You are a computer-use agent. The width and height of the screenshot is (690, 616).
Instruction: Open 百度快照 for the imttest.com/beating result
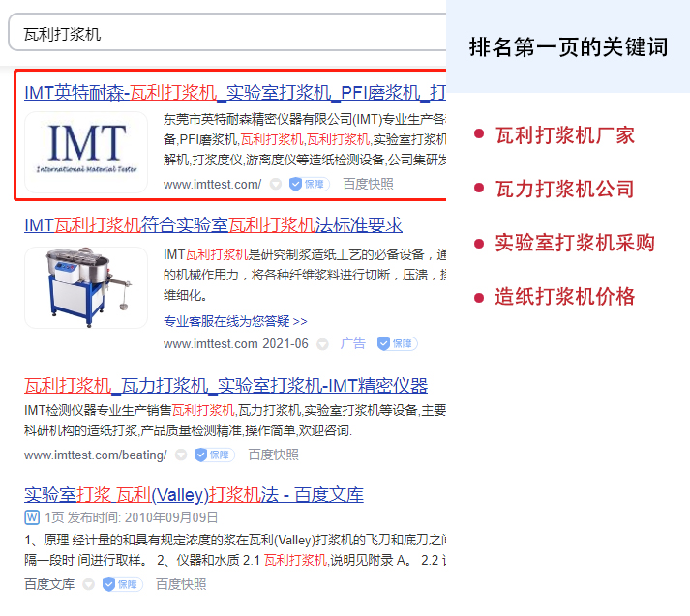[x=273, y=455]
